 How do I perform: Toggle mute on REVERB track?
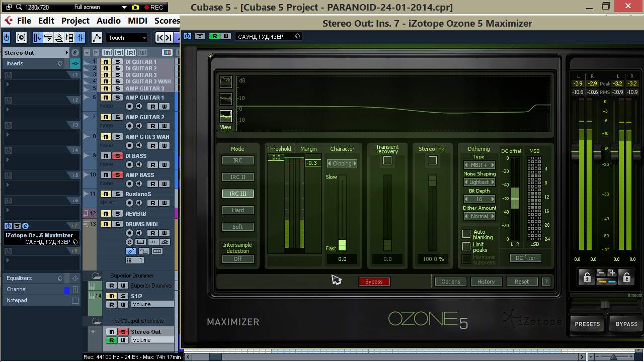[106, 214]
